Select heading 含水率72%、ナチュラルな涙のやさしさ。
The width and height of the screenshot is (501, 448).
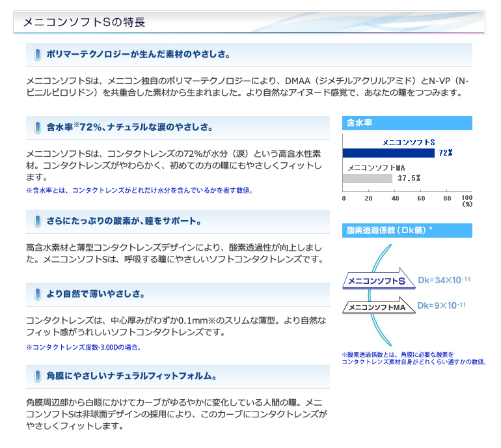pyautogui.click(x=129, y=127)
